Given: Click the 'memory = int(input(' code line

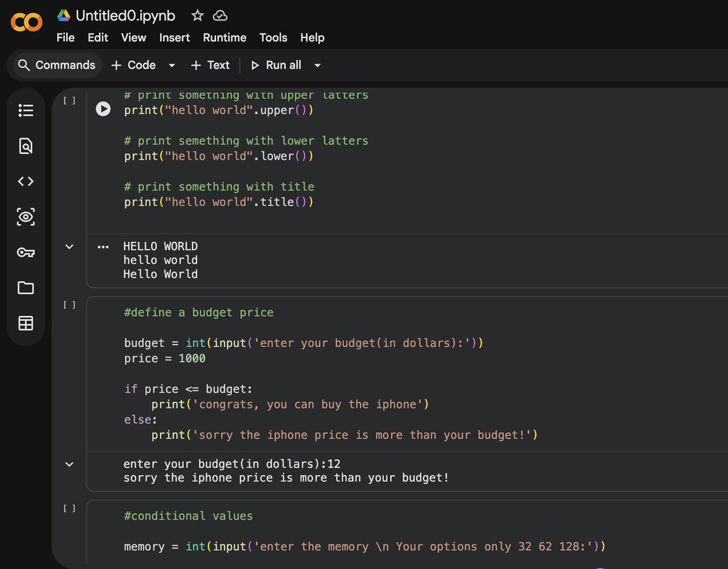Looking at the screenshot, I should [x=365, y=547].
